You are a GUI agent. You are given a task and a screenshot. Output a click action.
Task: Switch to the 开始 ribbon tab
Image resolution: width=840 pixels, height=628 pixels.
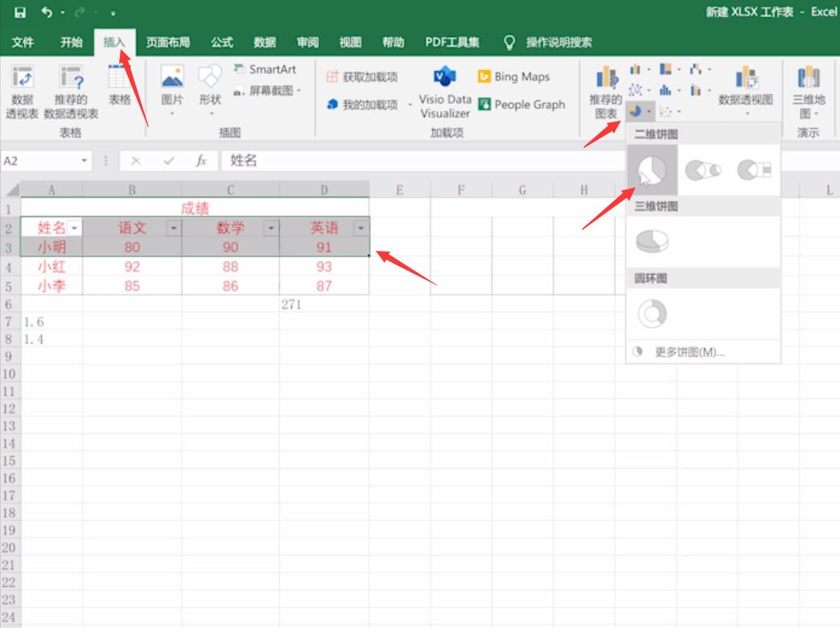72,43
